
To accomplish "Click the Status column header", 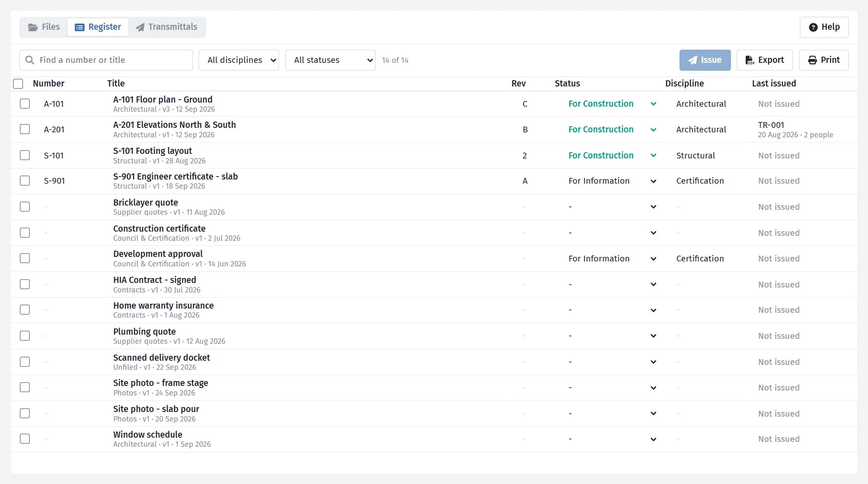I will click(x=567, y=84).
